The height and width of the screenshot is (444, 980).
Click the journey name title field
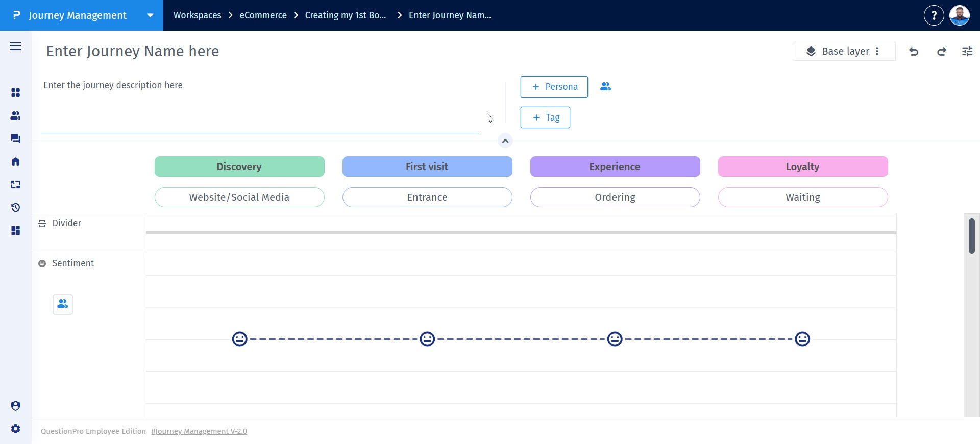click(x=133, y=51)
